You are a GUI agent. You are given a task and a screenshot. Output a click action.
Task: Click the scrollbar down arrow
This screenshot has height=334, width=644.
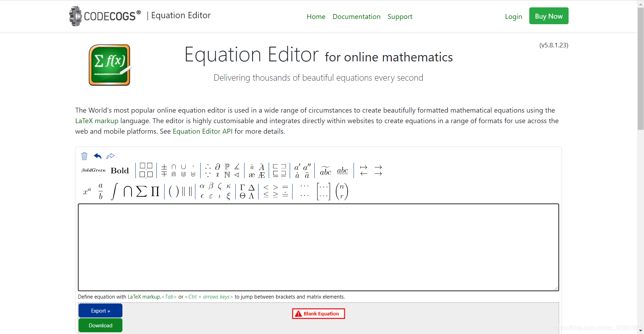pos(640,330)
